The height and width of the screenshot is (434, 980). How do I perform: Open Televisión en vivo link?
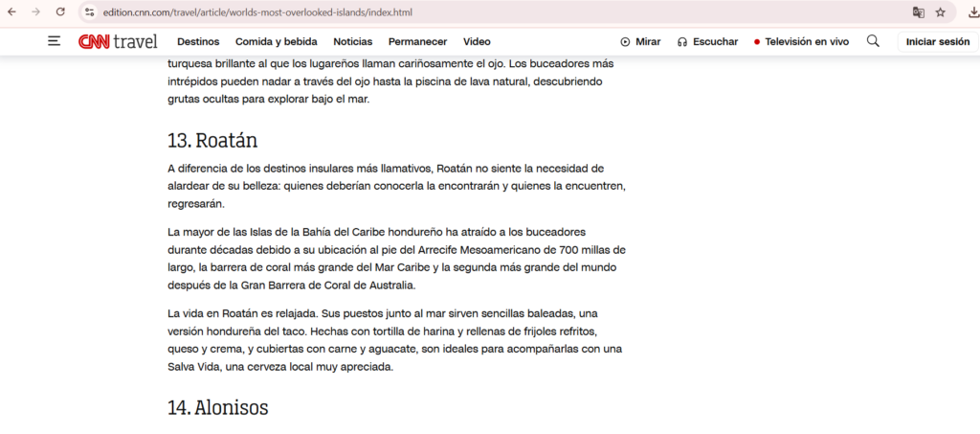click(x=801, y=42)
